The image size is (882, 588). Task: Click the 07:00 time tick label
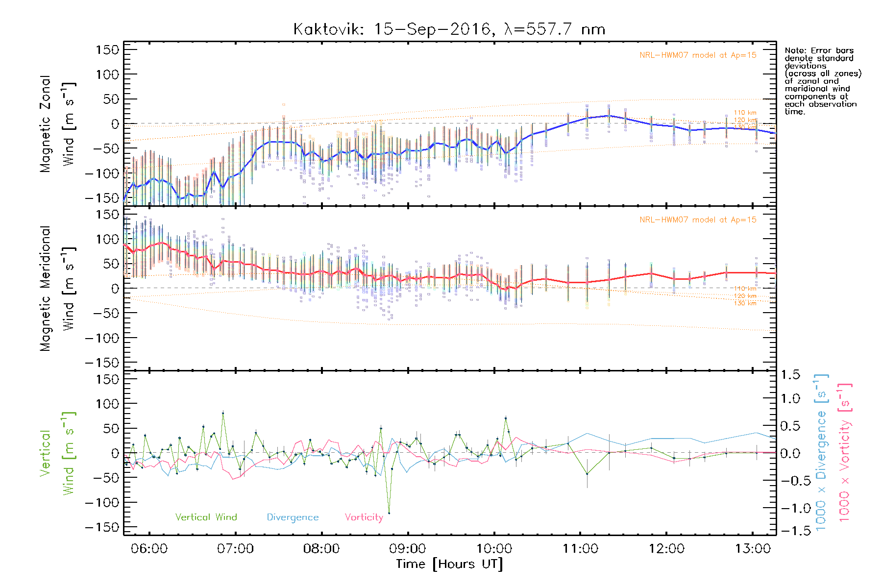pyautogui.click(x=235, y=548)
